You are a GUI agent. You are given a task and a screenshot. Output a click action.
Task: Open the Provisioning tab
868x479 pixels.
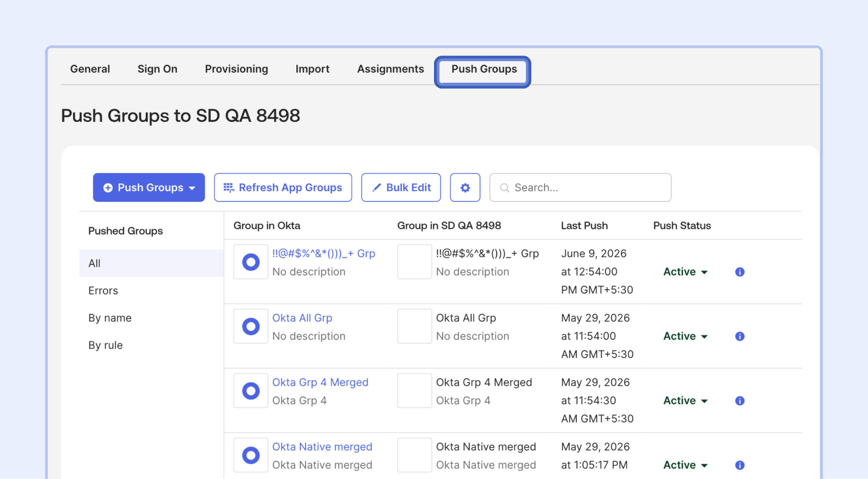[x=236, y=69]
